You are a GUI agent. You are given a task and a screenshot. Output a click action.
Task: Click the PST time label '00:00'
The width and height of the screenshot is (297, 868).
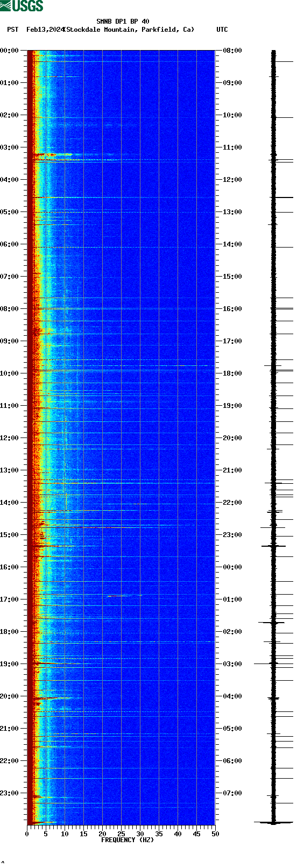click(x=10, y=51)
